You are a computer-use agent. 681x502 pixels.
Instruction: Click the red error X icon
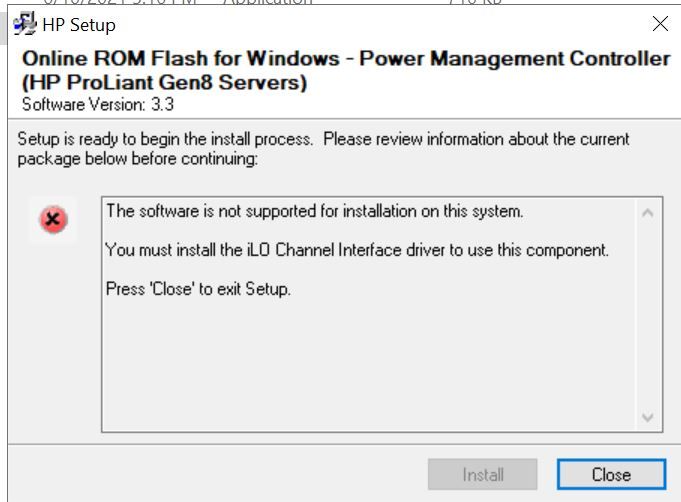click(x=53, y=219)
